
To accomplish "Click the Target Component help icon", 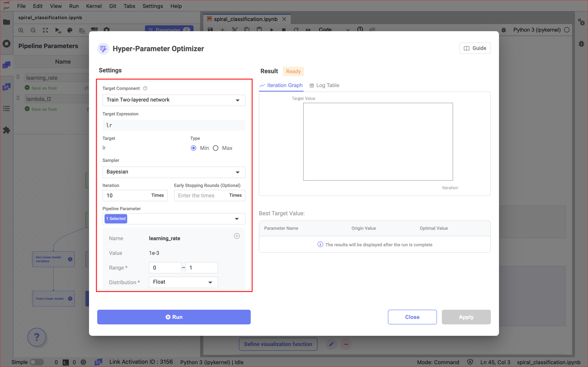I will point(145,88).
